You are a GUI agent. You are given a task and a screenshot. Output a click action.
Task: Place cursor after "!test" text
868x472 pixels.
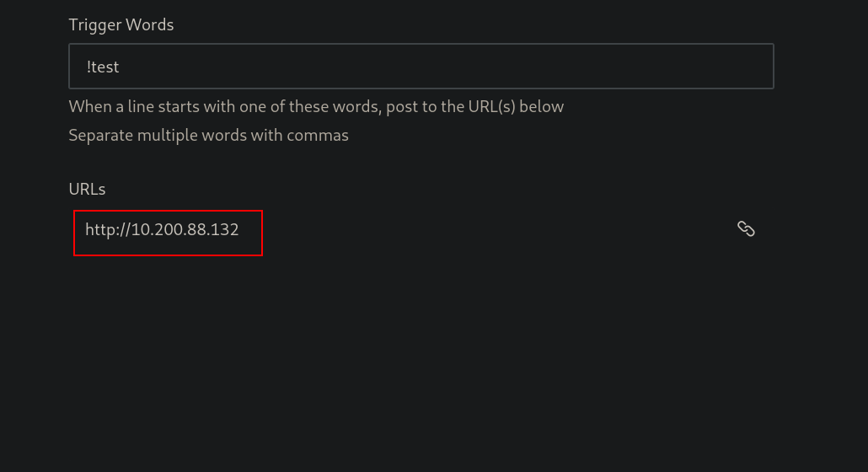coord(121,67)
